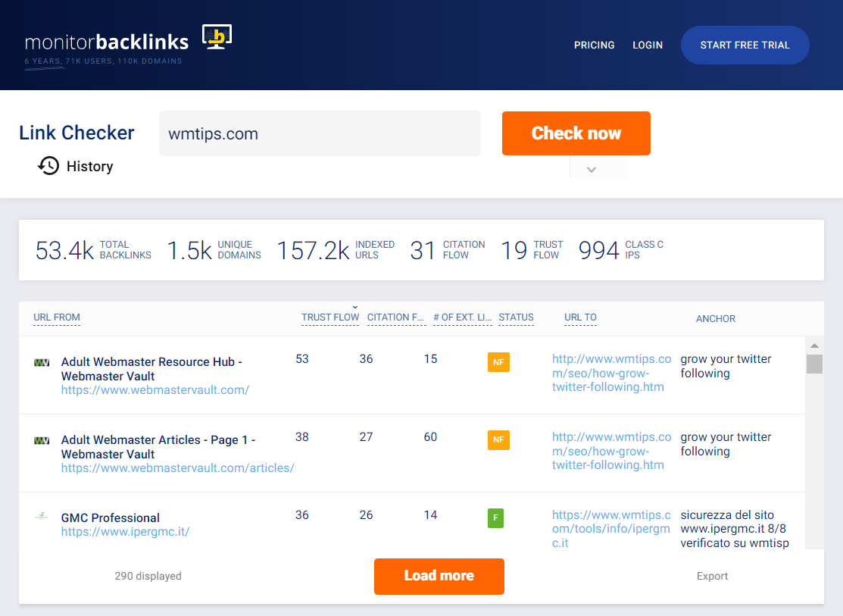This screenshot has width=843, height=616.
Task: Open the Login page
Action: [648, 45]
